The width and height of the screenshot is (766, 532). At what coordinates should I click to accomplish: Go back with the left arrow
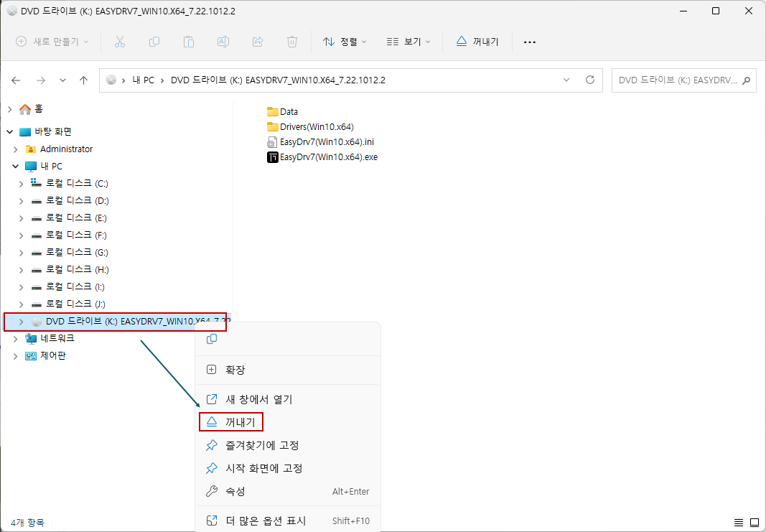(16, 80)
